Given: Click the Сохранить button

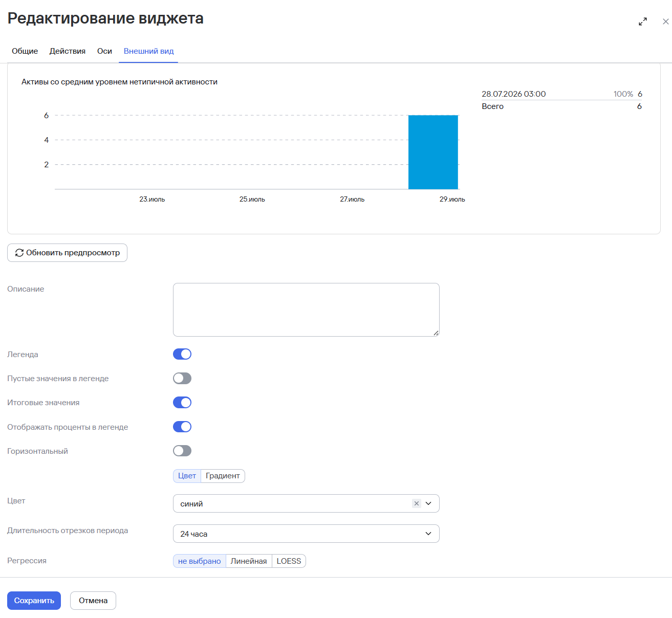Looking at the screenshot, I should click(x=34, y=601).
